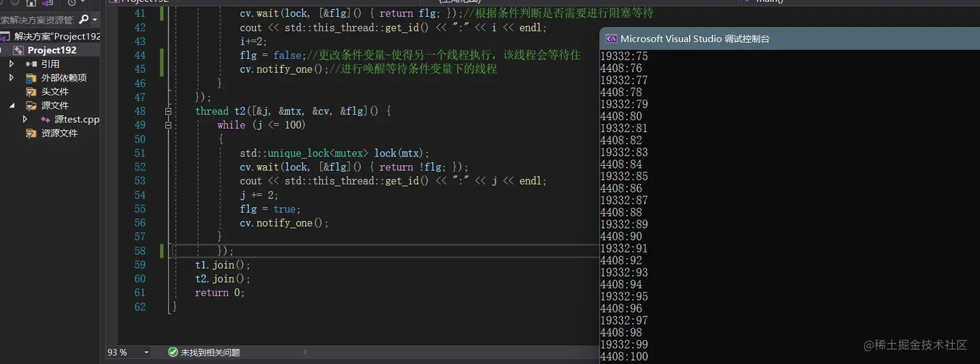Click the console icon in debug console title
Screen dimensions: 980x364
pyautogui.click(x=611, y=39)
